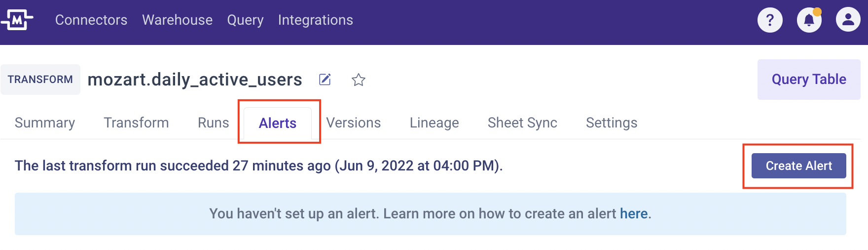Follow the 'here' link about creating alerts

634,213
